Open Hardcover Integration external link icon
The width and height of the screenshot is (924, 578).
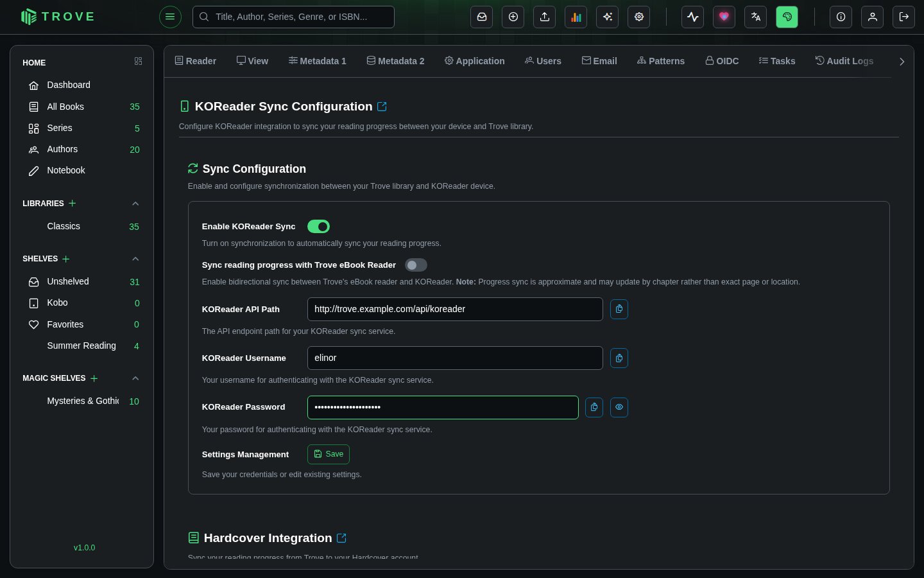point(341,538)
